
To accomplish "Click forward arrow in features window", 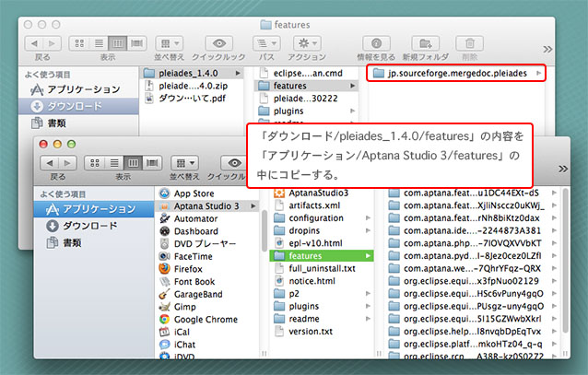I will (x=53, y=43).
